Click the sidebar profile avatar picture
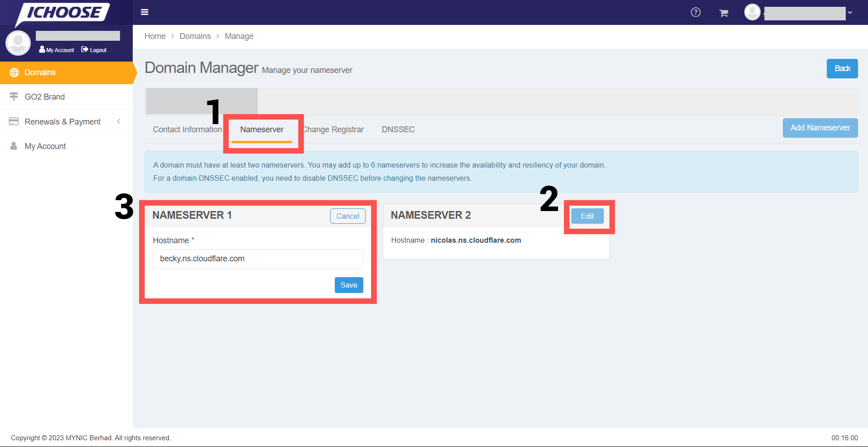This screenshot has width=868, height=447. 18,43
